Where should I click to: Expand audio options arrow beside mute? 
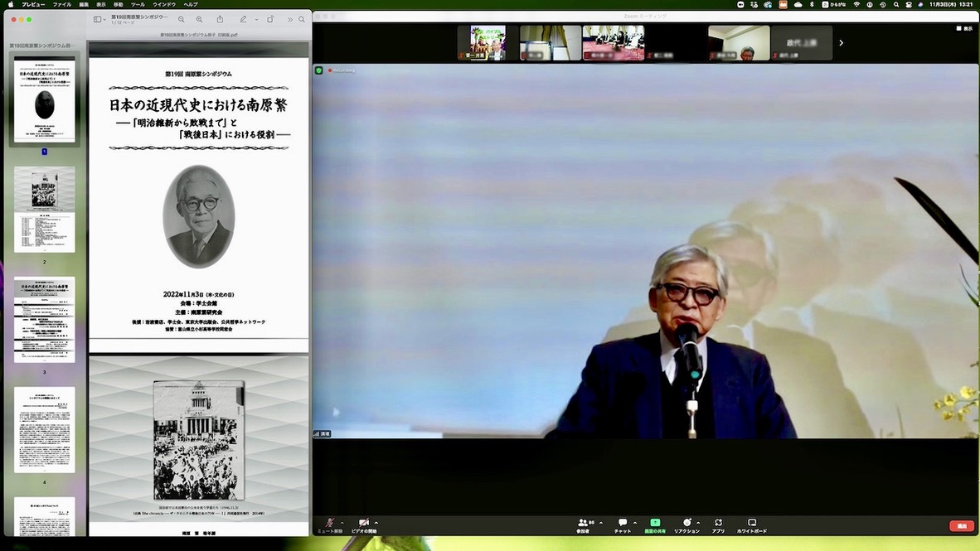(342, 523)
